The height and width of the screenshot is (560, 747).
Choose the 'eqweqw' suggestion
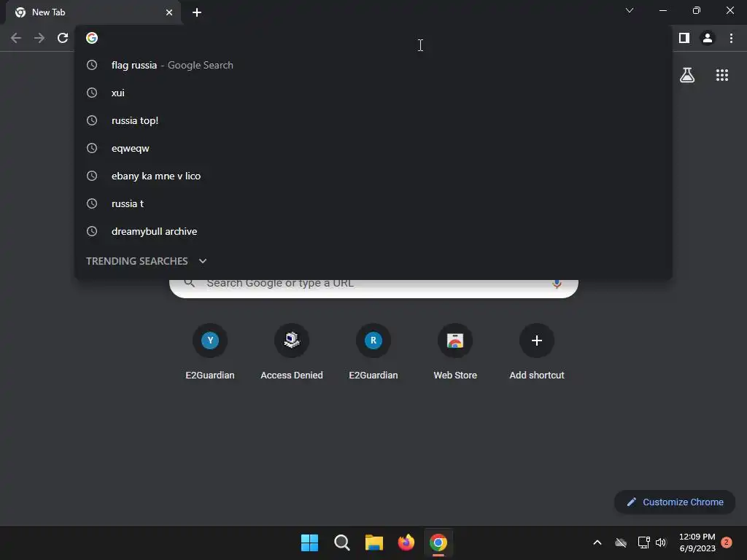pos(373,148)
